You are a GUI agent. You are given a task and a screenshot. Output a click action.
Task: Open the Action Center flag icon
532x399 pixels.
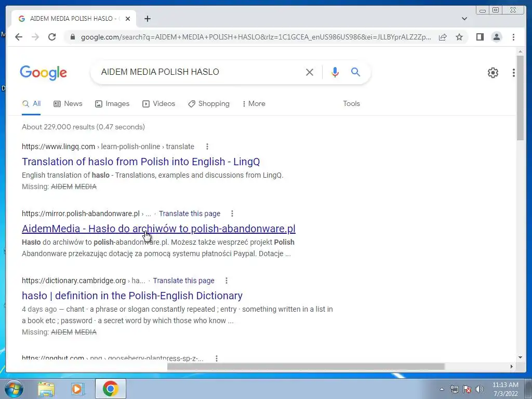click(x=467, y=389)
